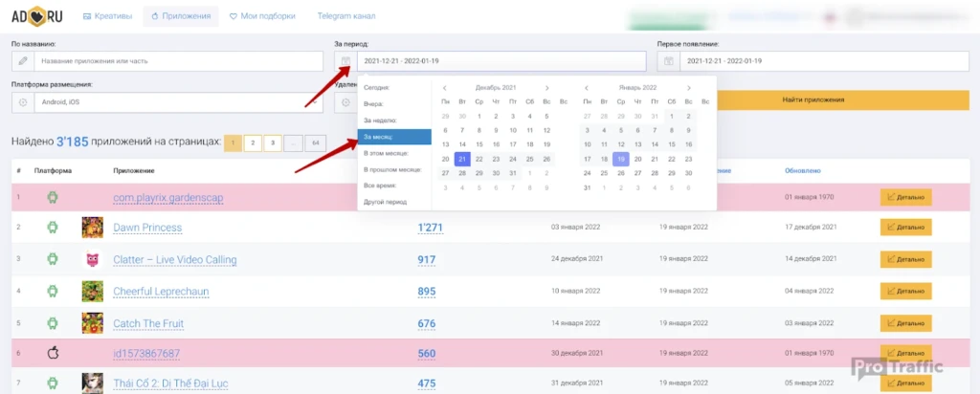The width and height of the screenshot is (980, 394).
Task: Click creatives count 917 link
Action: [426, 260]
